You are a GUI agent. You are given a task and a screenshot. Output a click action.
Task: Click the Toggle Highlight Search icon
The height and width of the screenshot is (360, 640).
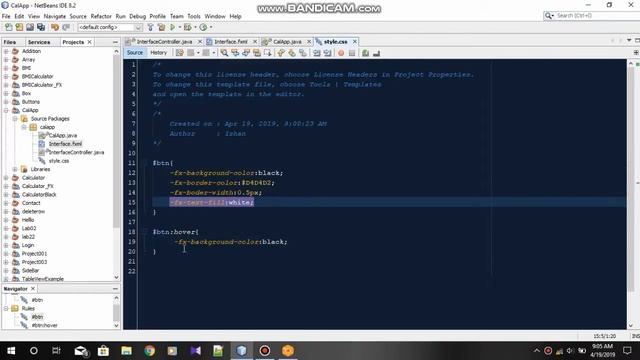point(257,53)
